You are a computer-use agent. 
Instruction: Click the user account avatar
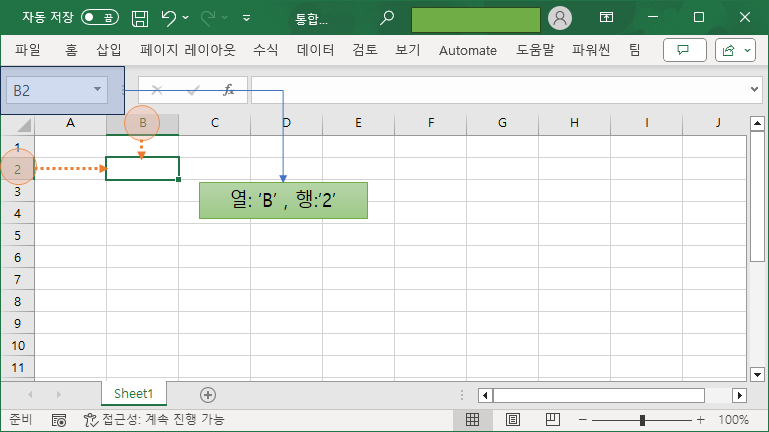pos(560,18)
